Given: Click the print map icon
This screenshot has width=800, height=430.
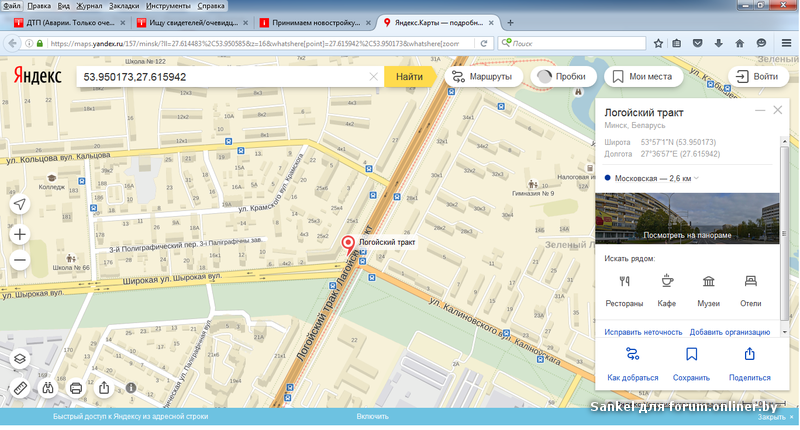Looking at the screenshot, I should 76,387.
